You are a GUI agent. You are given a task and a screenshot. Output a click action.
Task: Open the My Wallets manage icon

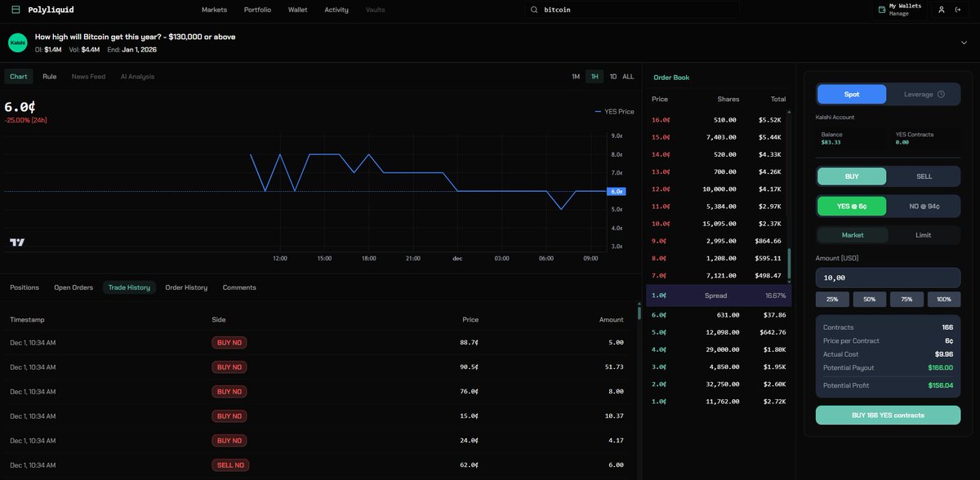coord(882,10)
